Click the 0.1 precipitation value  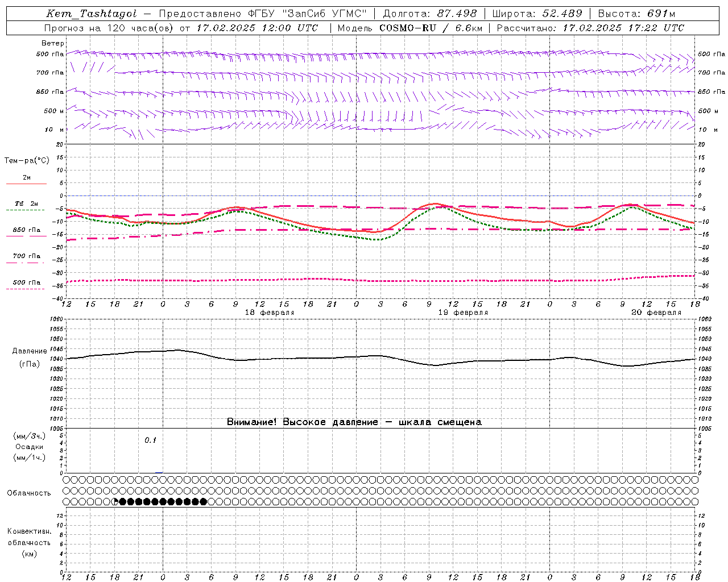[x=150, y=440]
